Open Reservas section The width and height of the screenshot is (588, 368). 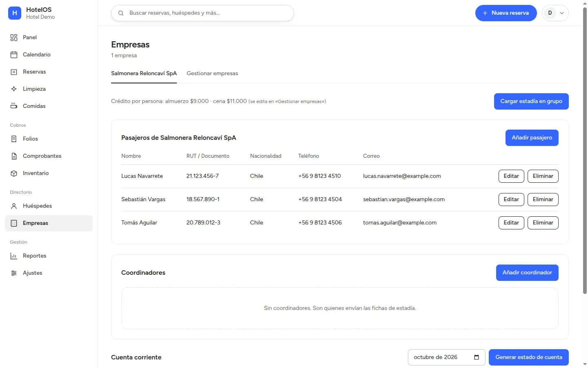click(49, 72)
